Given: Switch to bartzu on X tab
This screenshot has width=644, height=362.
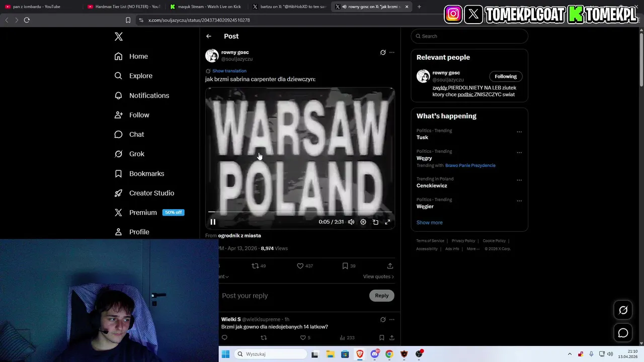Looking at the screenshot, I should click(289, 7).
